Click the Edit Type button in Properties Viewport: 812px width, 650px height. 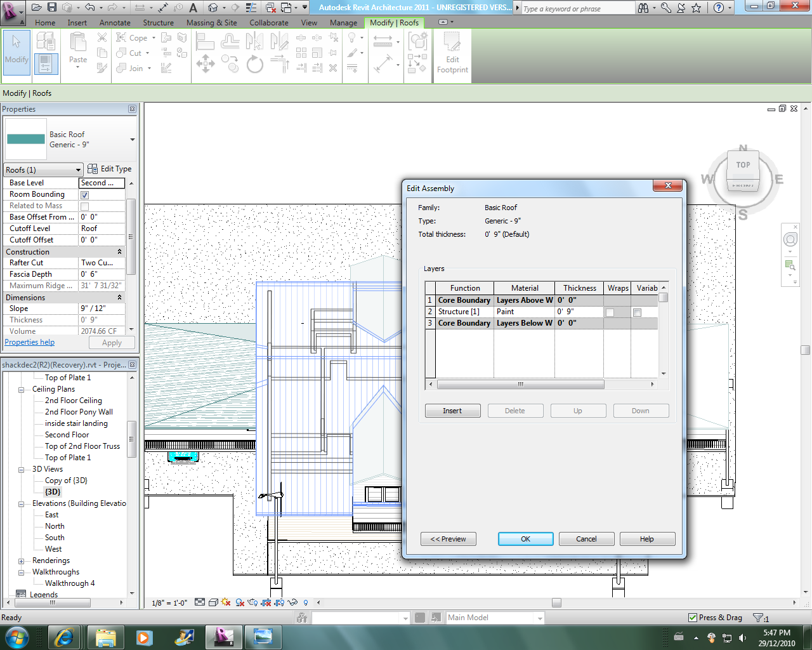point(110,169)
